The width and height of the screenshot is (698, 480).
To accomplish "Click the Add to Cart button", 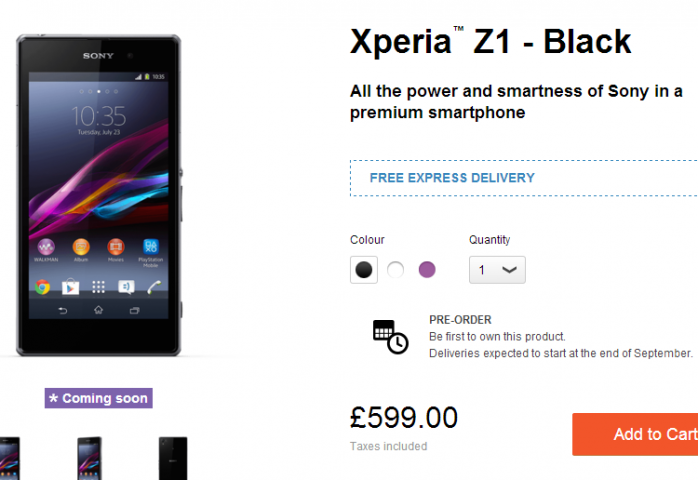I will 635,434.
